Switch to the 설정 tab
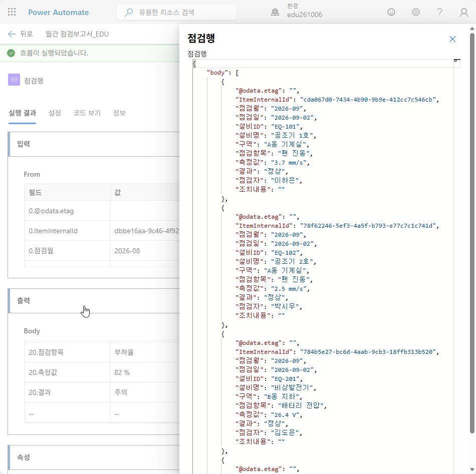Screen dimensions: 476x474 pyautogui.click(x=55, y=113)
